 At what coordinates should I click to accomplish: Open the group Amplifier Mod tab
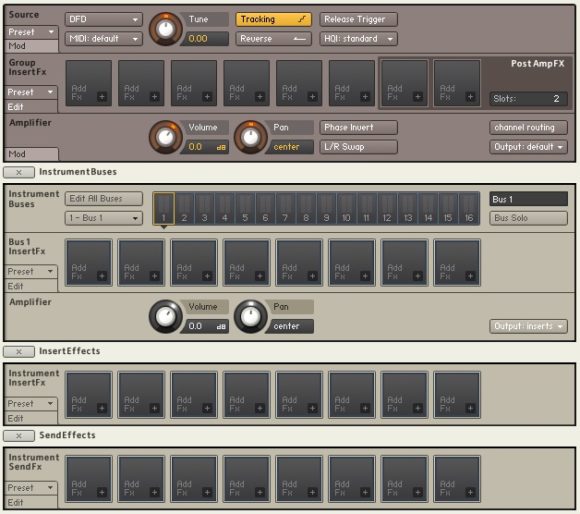[31, 154]
